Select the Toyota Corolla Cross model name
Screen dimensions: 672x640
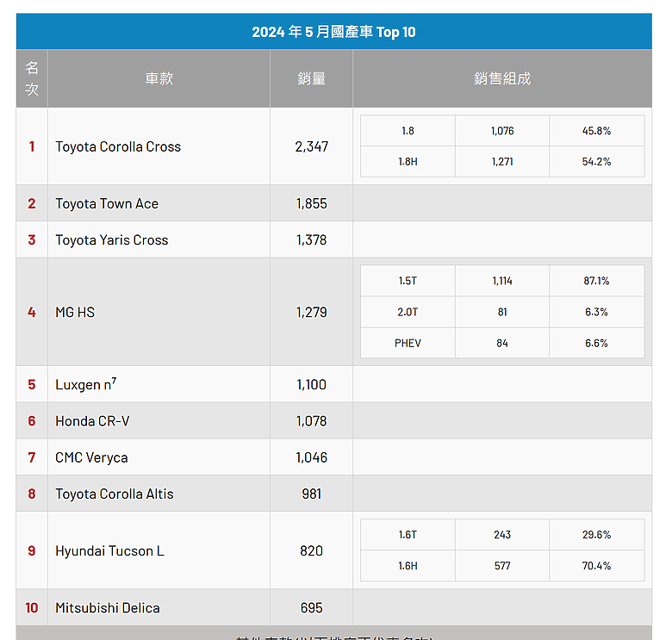point(118,146)
